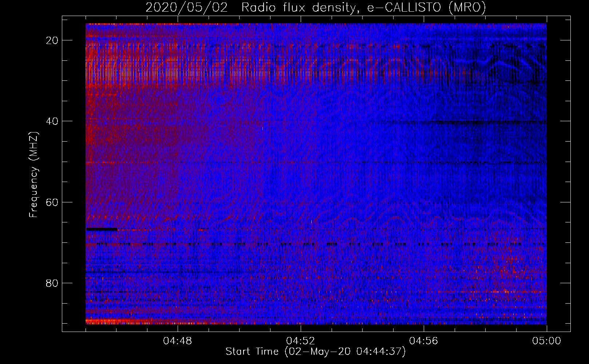
Task: Click the 40 MHz frequency tick label
Action: (52, 121)
